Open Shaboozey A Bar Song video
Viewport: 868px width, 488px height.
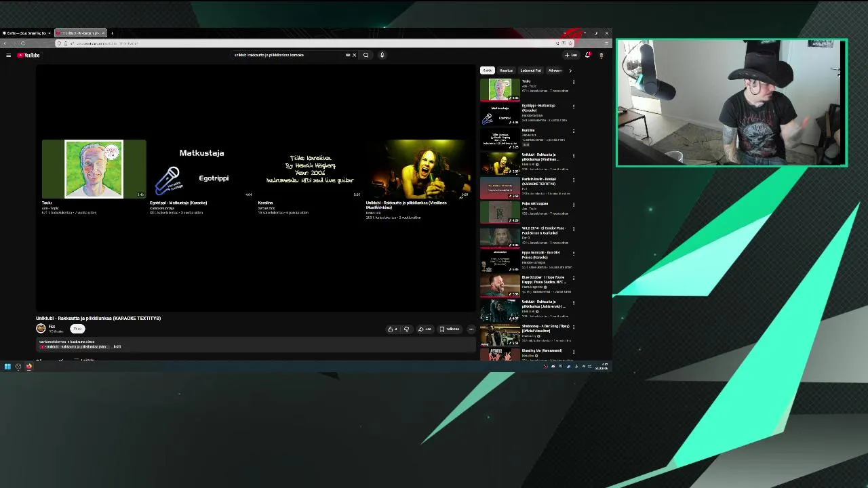click(x=500, y=334)
